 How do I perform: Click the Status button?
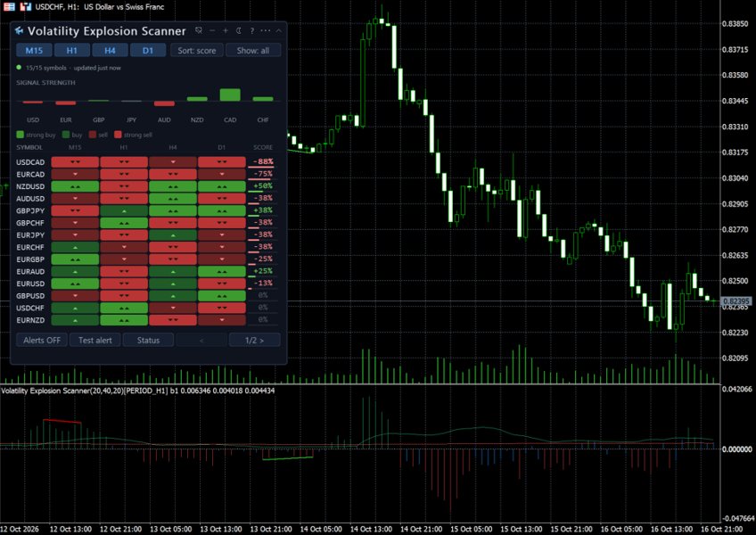point(148,340)
